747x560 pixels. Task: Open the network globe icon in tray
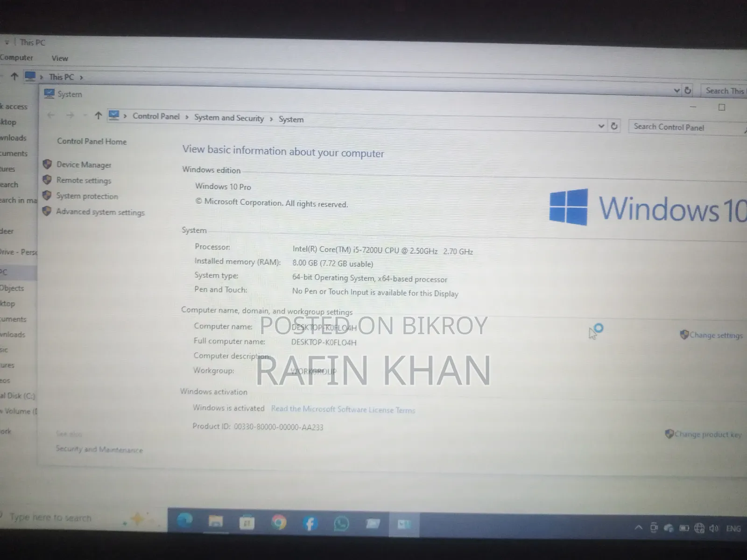699,528
